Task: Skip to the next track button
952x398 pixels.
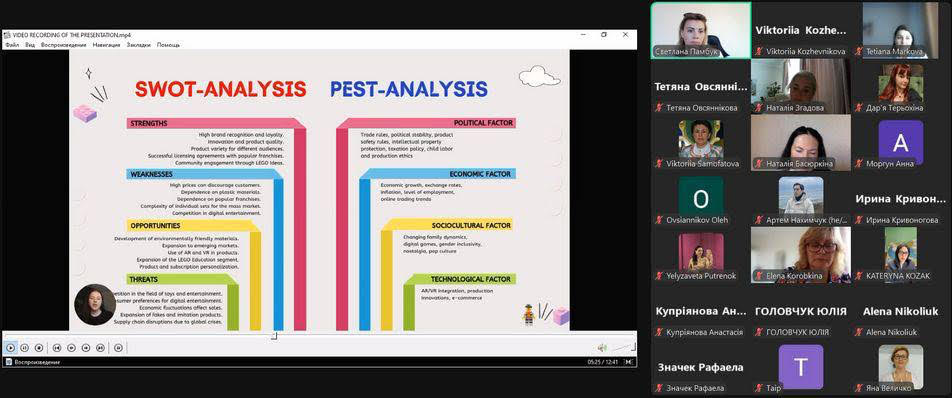Action: 100,348
